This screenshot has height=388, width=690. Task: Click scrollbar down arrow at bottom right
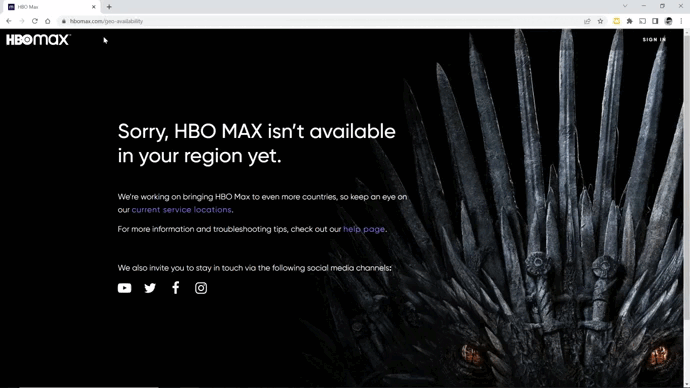coord(687,385)
